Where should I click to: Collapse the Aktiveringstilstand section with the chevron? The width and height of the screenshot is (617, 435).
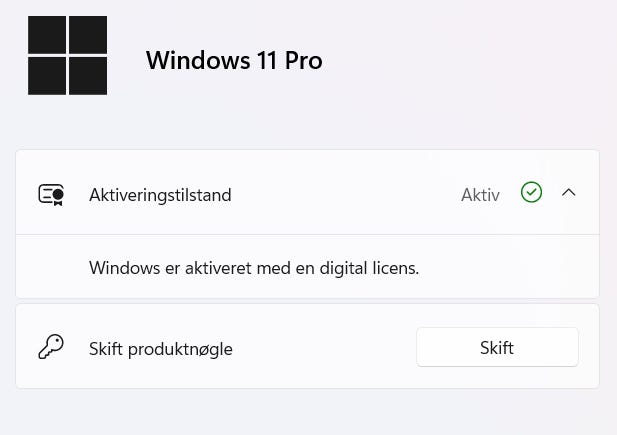(569, 193)
